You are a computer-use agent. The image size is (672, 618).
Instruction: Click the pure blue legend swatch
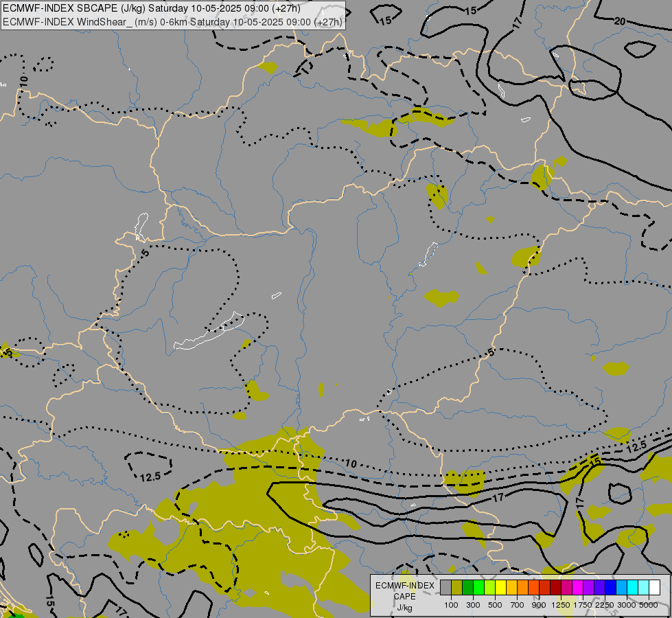coord(610,587)
